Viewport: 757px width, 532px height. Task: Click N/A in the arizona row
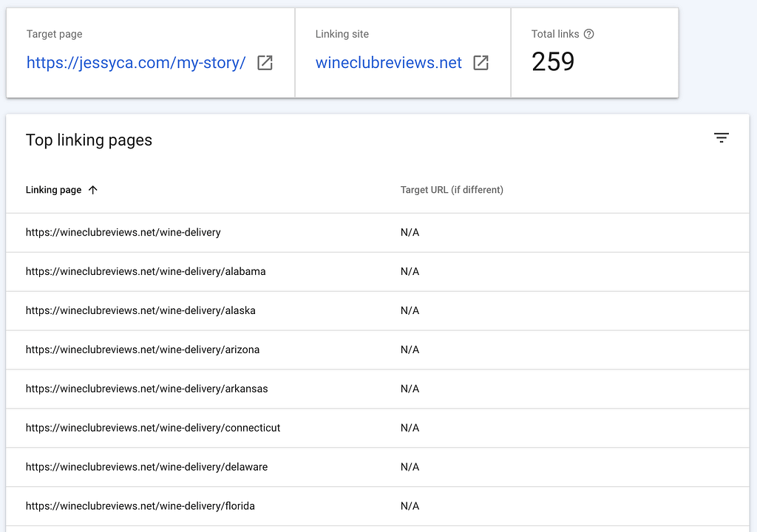(x=410, y=349)
